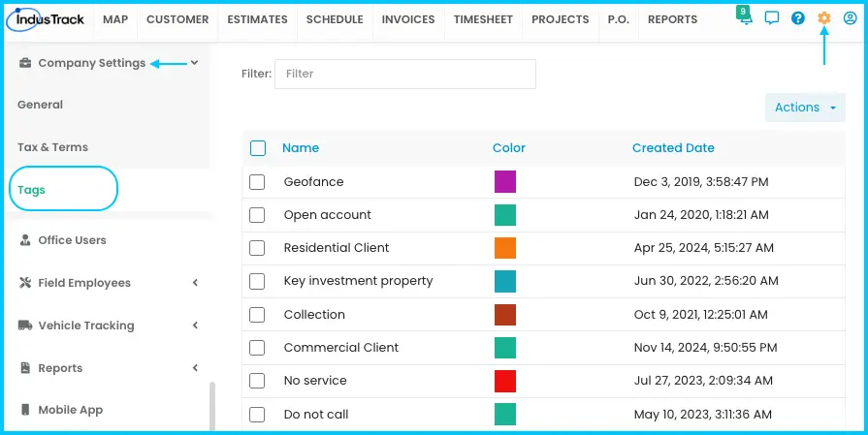Check the Commercial Client tag checkbox
Image resolution: width=868 pixels, height=435 pixels.
(257, 348)
